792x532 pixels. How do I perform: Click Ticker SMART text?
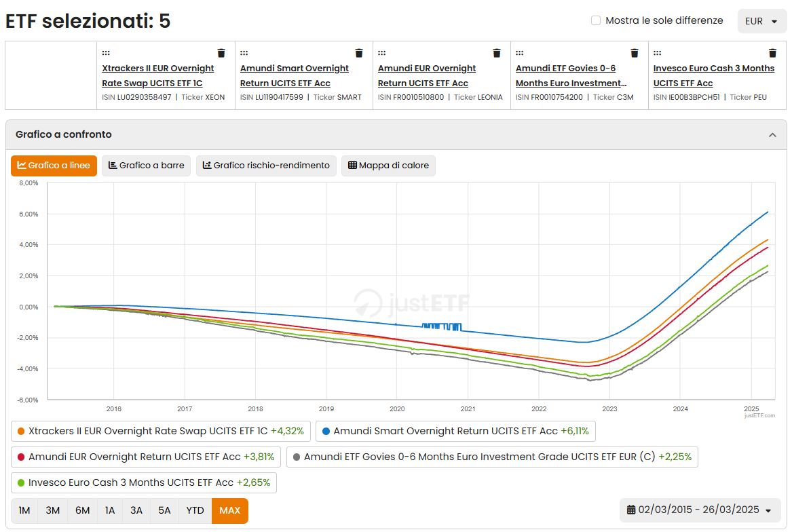[x=337, y=98]
